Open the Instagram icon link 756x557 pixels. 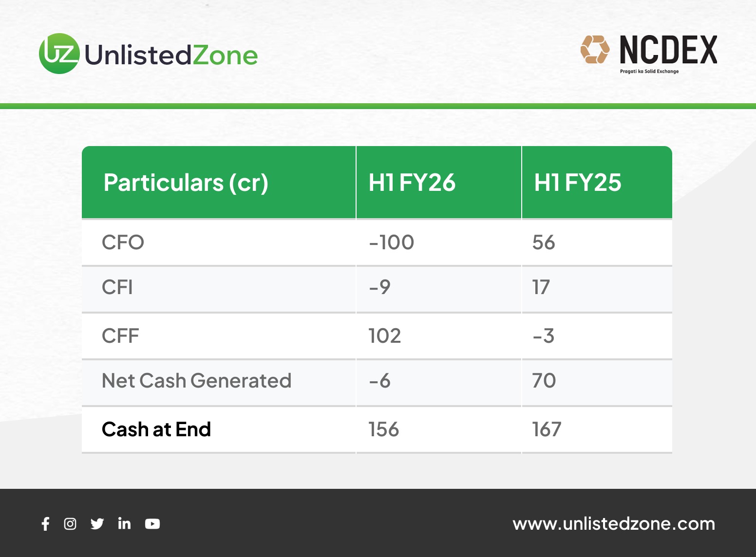click(x=70, y=524)
